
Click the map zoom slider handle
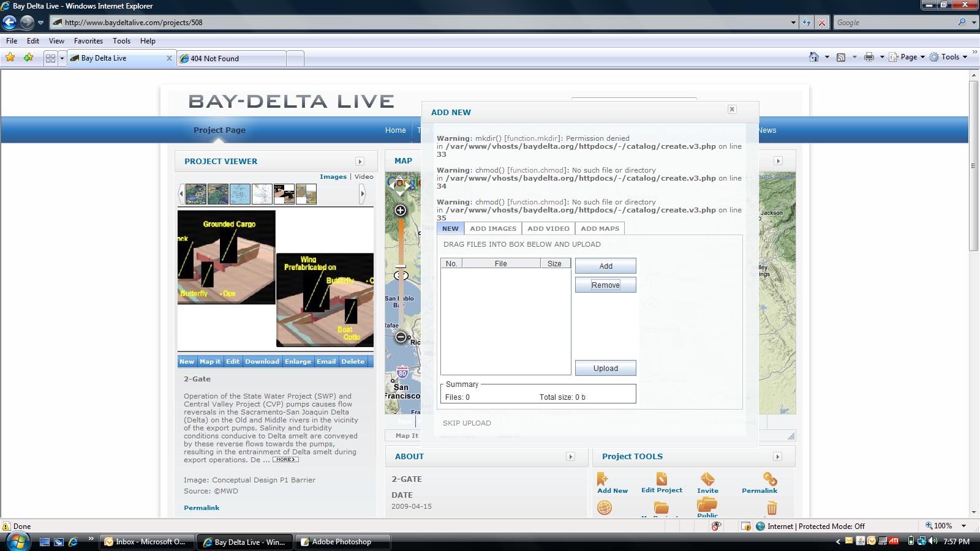tap(401, 267)
